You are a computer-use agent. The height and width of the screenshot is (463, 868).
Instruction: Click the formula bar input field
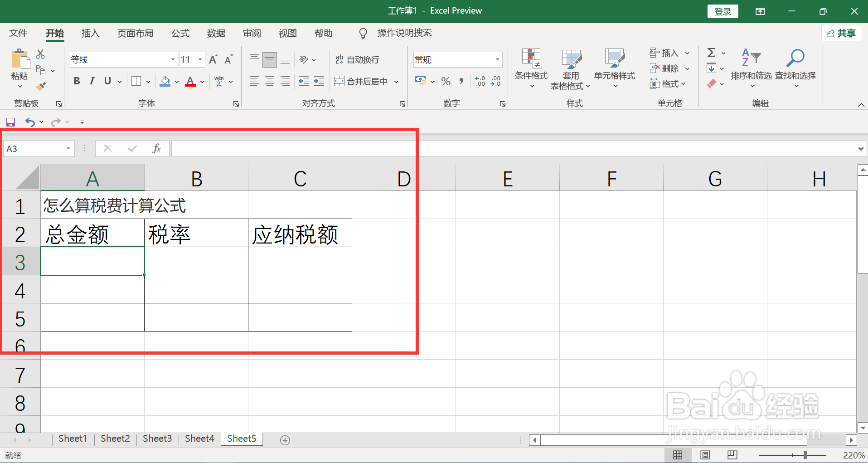514,148
